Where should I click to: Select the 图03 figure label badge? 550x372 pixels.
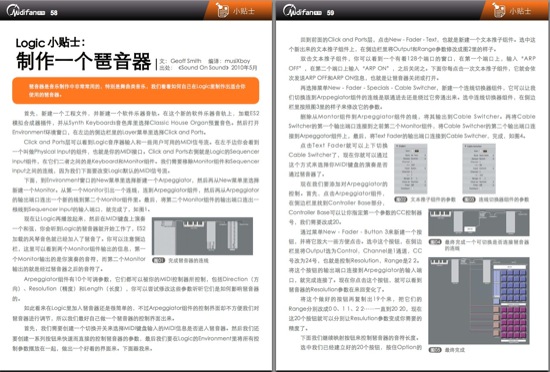469,199
